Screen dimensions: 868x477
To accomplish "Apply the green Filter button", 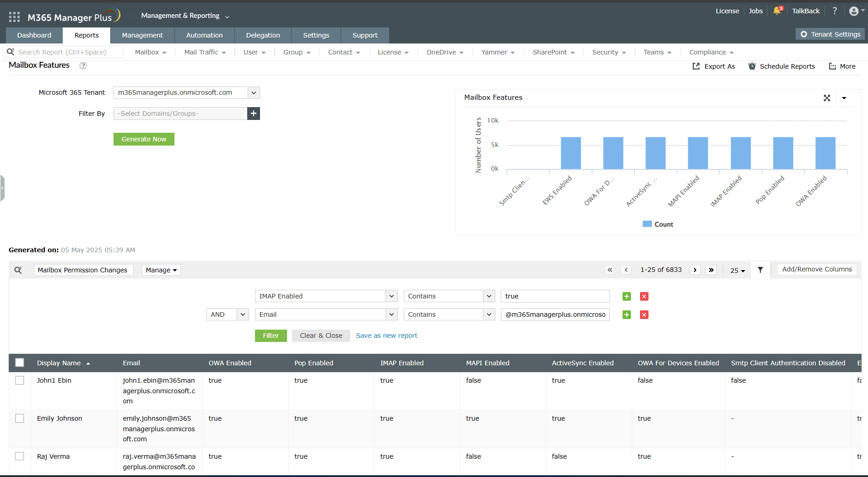I will click(271, 336).
